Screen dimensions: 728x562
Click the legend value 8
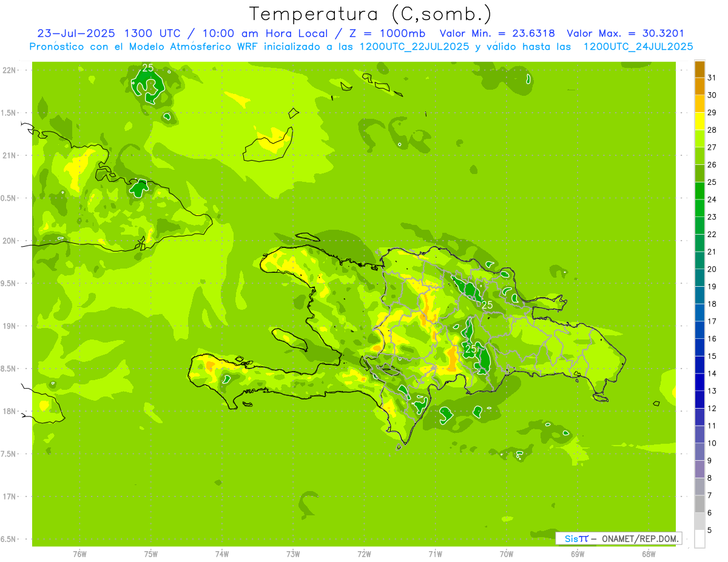click(x=710, y=478)
